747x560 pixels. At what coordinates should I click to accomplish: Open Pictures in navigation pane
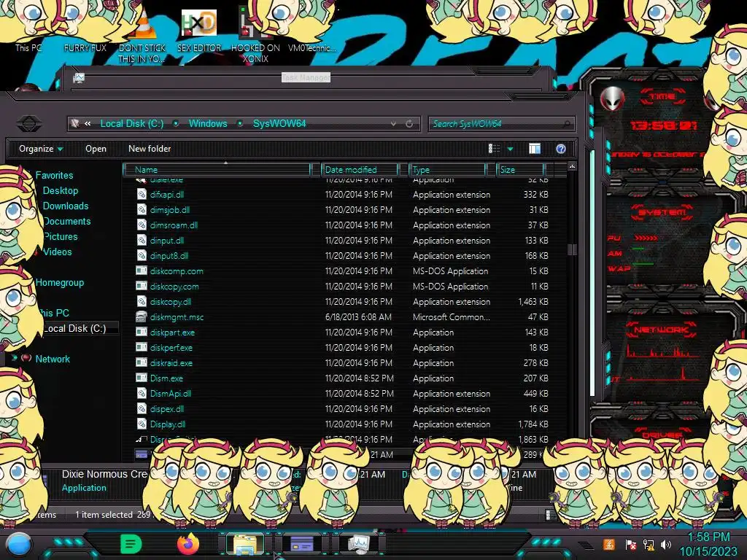coord(61,236)
